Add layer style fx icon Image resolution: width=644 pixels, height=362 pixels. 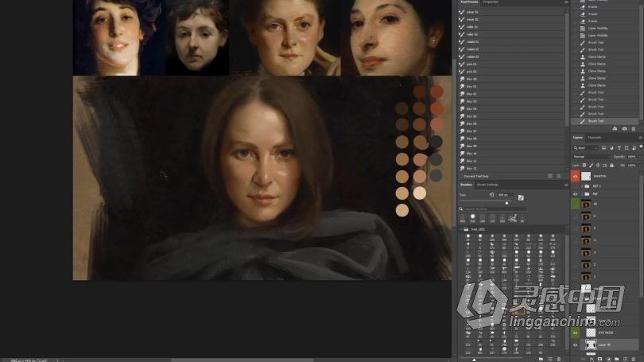[592, 359]
